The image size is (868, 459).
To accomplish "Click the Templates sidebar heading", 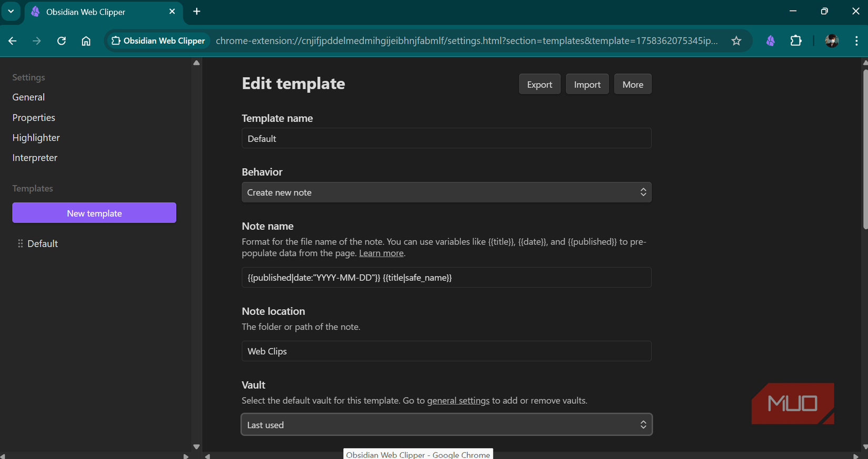I will [33, 188].
